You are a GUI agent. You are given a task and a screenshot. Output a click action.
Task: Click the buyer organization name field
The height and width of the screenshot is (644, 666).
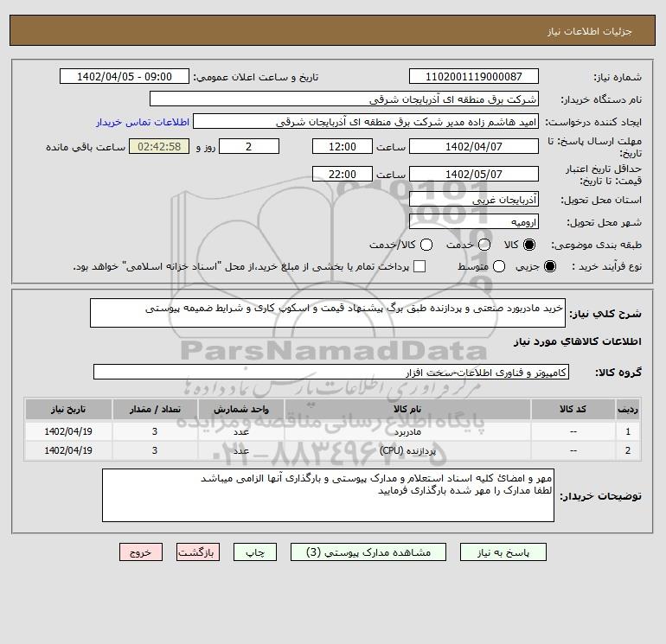(344, 99)
